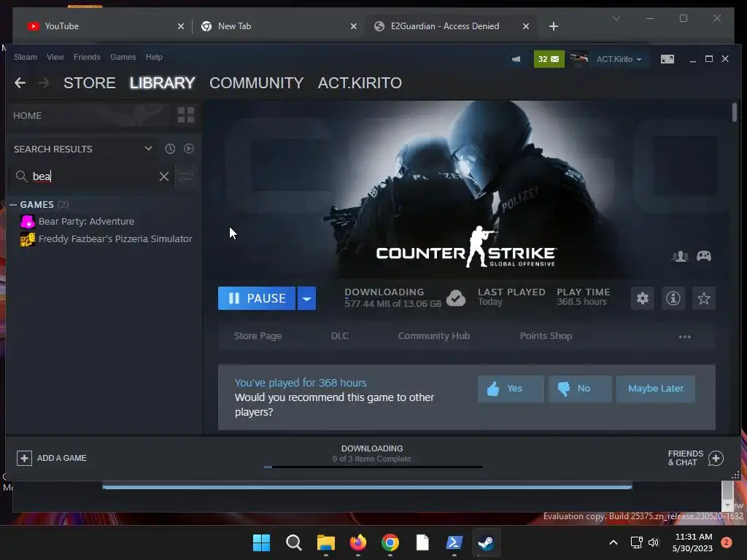
Task: Click the Steam Cloud status icon
Action: [x=456, y=298]
